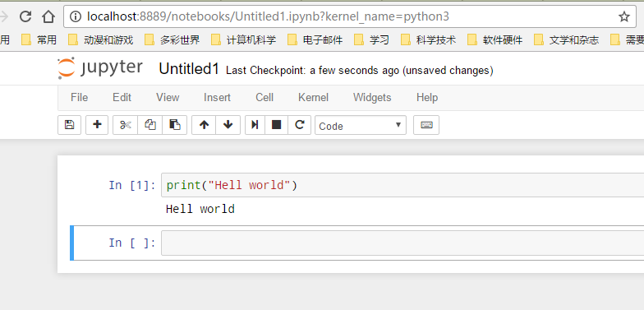Open 电子邮件 bookmark folder

click(x=315, y=39)
